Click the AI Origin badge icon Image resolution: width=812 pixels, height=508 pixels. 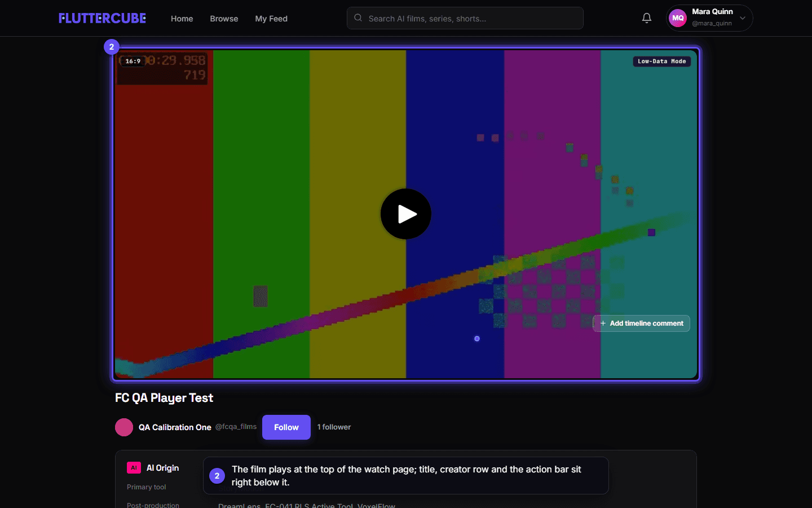point(134,468)
